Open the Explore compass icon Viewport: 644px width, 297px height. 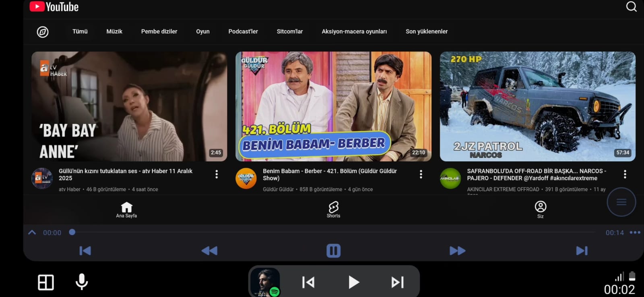43,32
